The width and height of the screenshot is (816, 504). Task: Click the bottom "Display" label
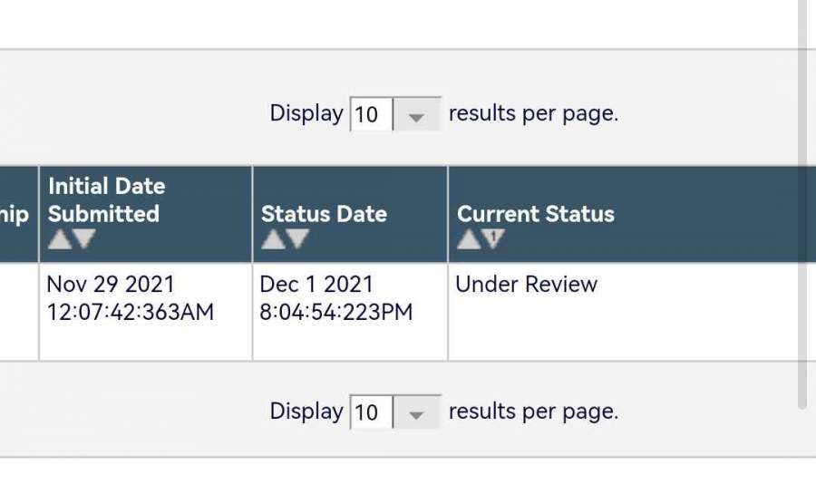coord(306,412)
